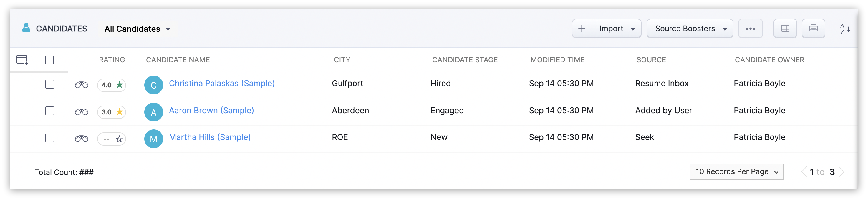
Task: Open the column customization icon
Action: point(22,60)
